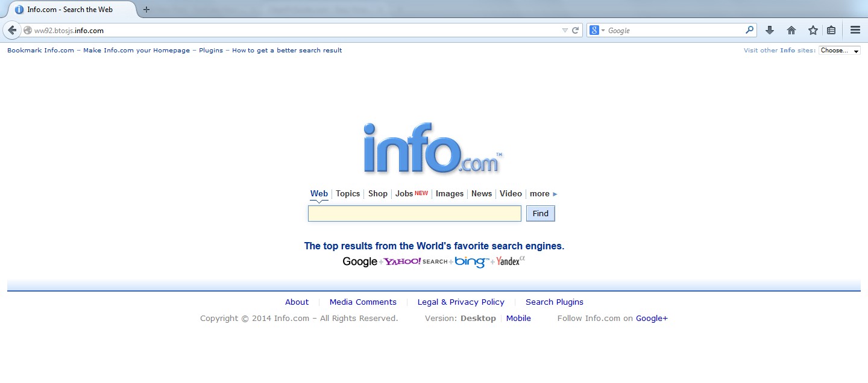Click the Find button
This screenshot has height=383, width=868.
pos(541,214)
